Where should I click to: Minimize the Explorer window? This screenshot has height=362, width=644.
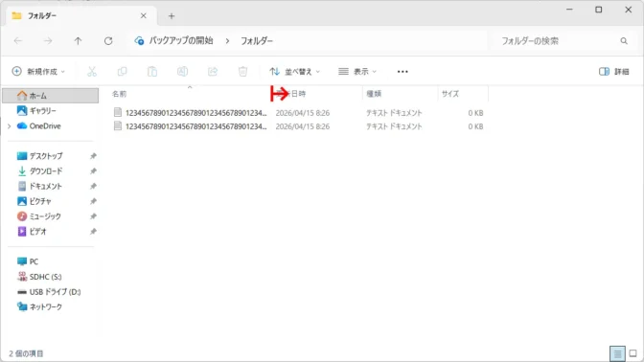tap(569, 10)
